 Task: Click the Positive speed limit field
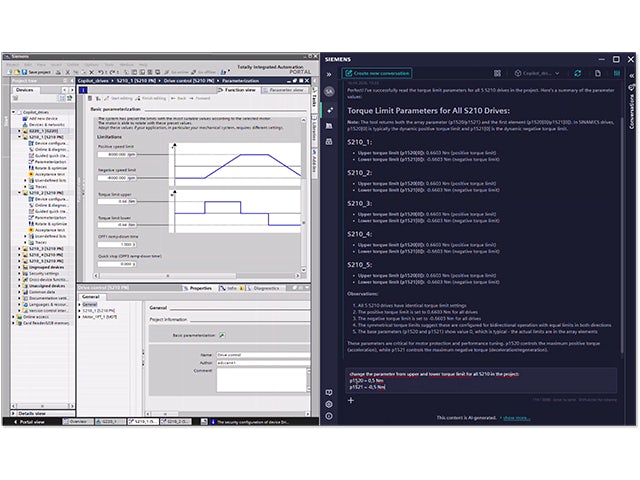tap(116, 154)
